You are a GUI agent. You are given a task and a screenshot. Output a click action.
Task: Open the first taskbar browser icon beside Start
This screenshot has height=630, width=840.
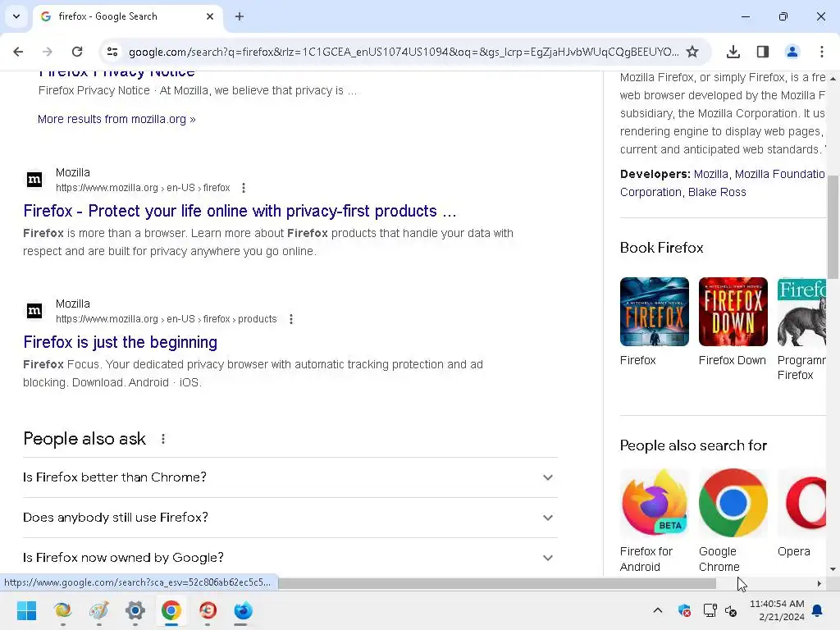(62, 610)
